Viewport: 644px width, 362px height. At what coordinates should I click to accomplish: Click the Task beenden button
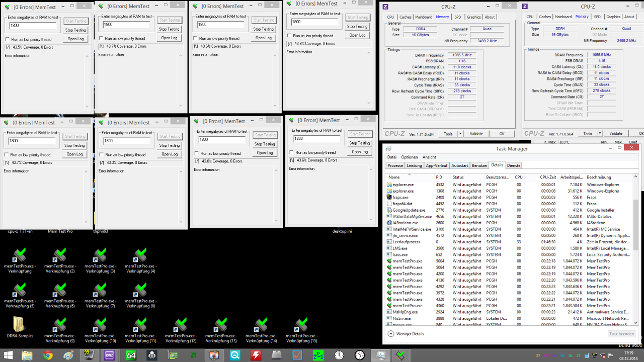[621, 334]
